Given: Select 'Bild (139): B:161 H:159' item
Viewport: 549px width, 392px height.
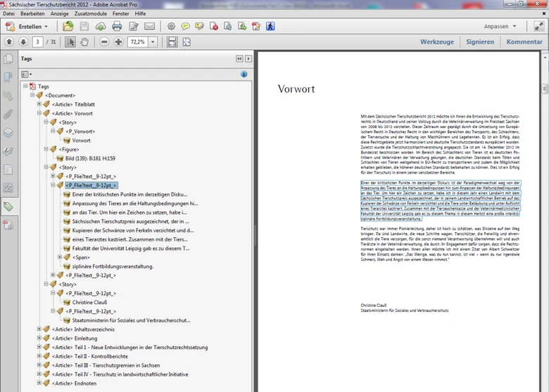Looking at the screenshot, I should coord(90,158).
